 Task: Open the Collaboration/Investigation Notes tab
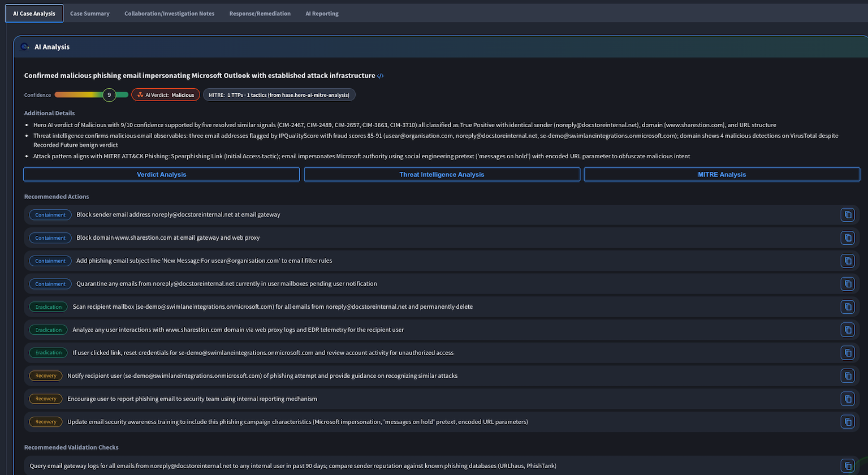169,13
